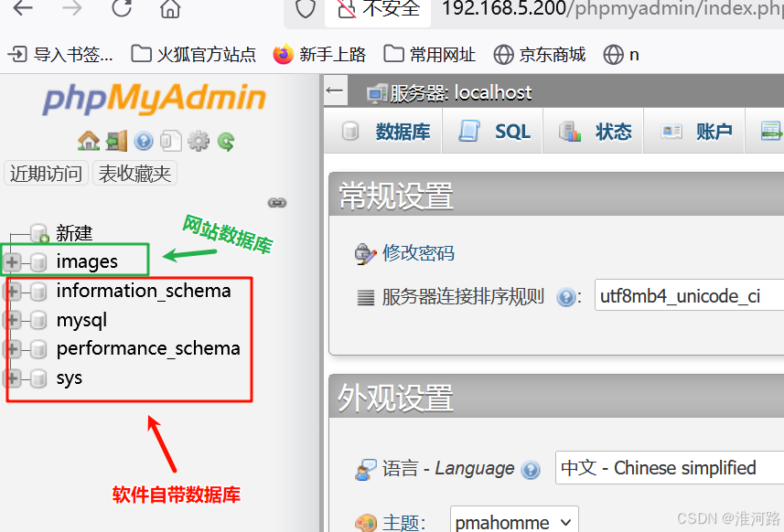Open the 状态 tab

(594, 132)
